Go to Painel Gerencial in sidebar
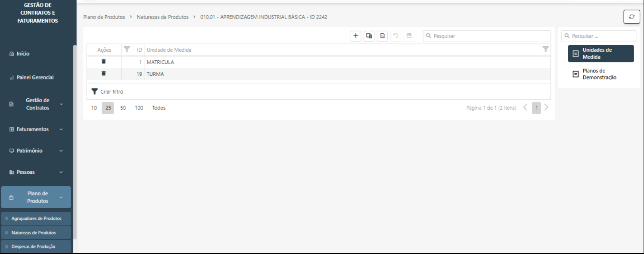644x254 pixels. tap(35, 78)
